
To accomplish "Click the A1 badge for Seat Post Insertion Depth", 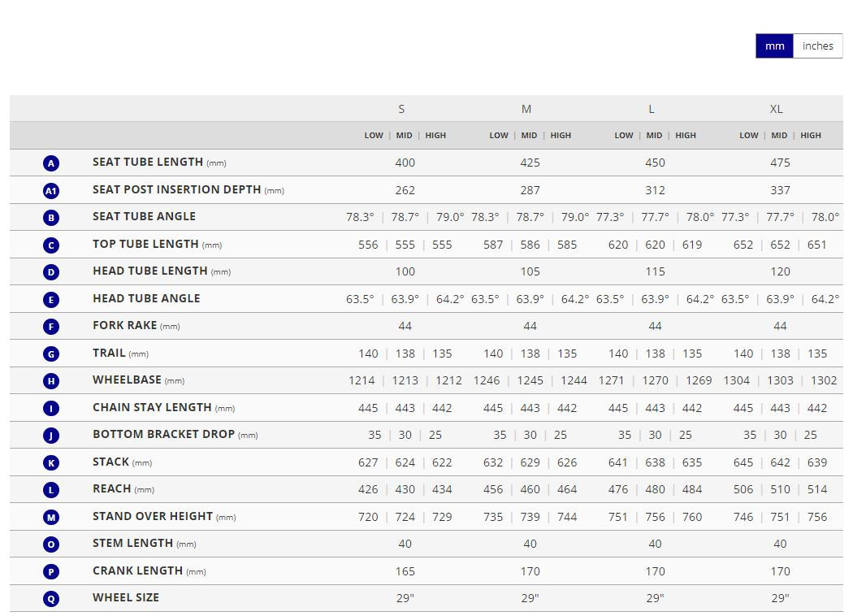I will 51,191.
